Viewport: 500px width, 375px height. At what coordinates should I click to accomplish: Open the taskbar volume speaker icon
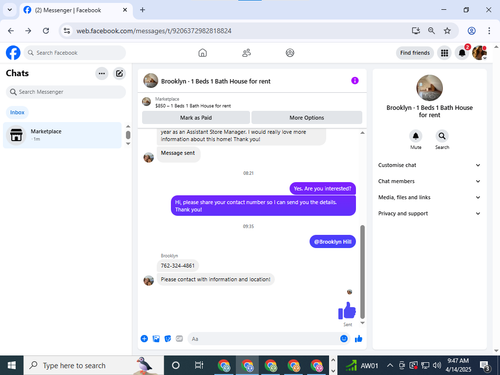[437, 365]
